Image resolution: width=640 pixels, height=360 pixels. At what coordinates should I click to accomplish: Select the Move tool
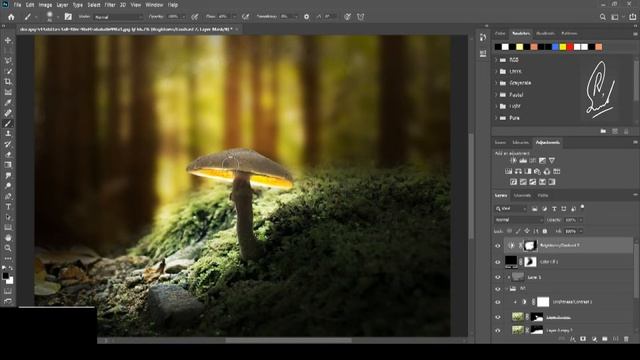pyautogui.click(x=8, y=40)
